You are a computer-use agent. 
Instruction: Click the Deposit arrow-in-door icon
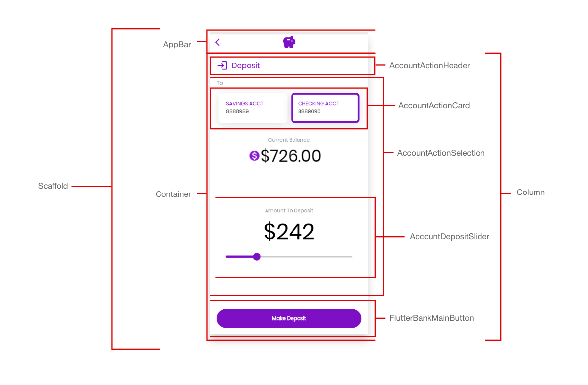click(x=222, y=65)
